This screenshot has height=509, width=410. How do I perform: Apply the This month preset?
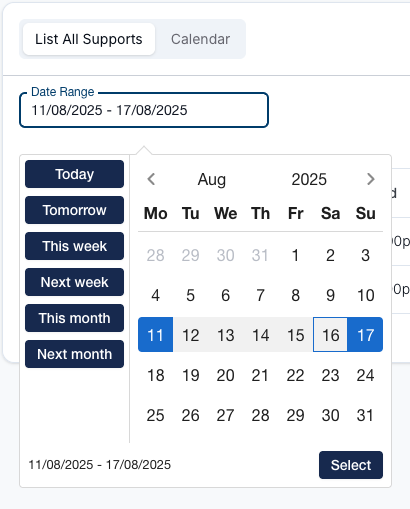[74, 318]
